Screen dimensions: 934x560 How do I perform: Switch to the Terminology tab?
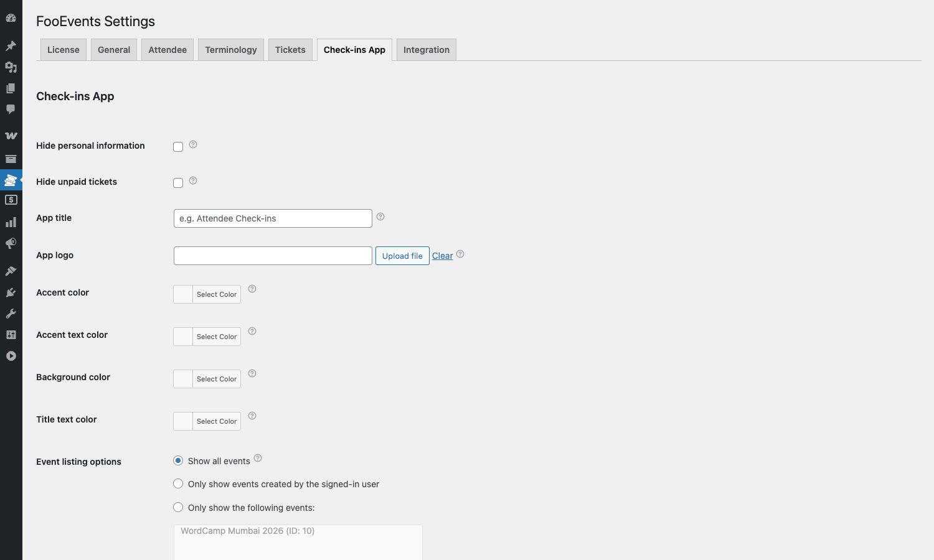tap(231, 50)
